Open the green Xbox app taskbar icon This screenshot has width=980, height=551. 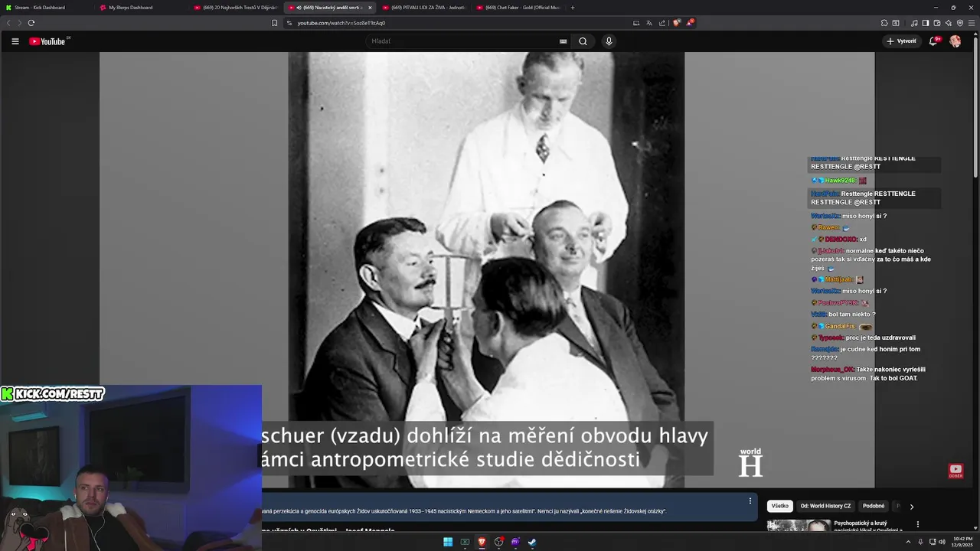pyautogui.click(x=465, y=542)
